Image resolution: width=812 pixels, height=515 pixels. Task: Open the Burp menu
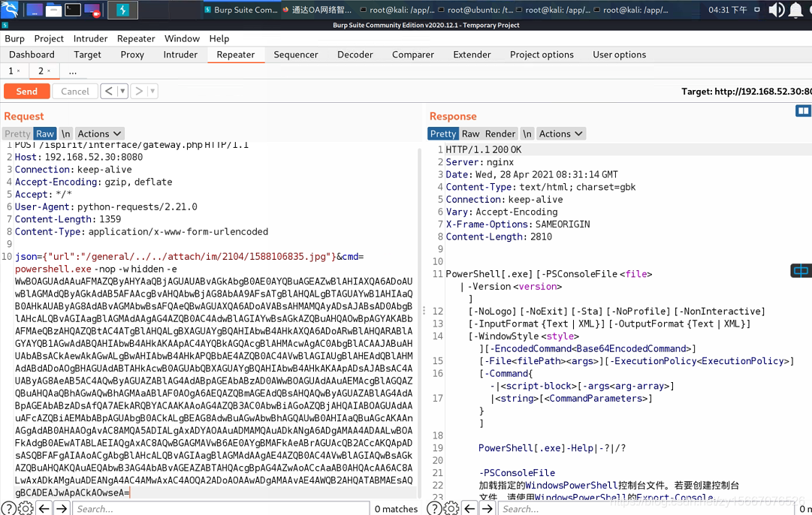14,39
